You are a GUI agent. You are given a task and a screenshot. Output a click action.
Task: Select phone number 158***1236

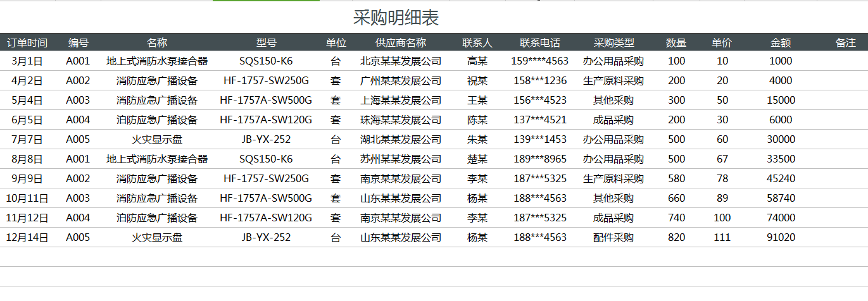[x=540, y=81]
